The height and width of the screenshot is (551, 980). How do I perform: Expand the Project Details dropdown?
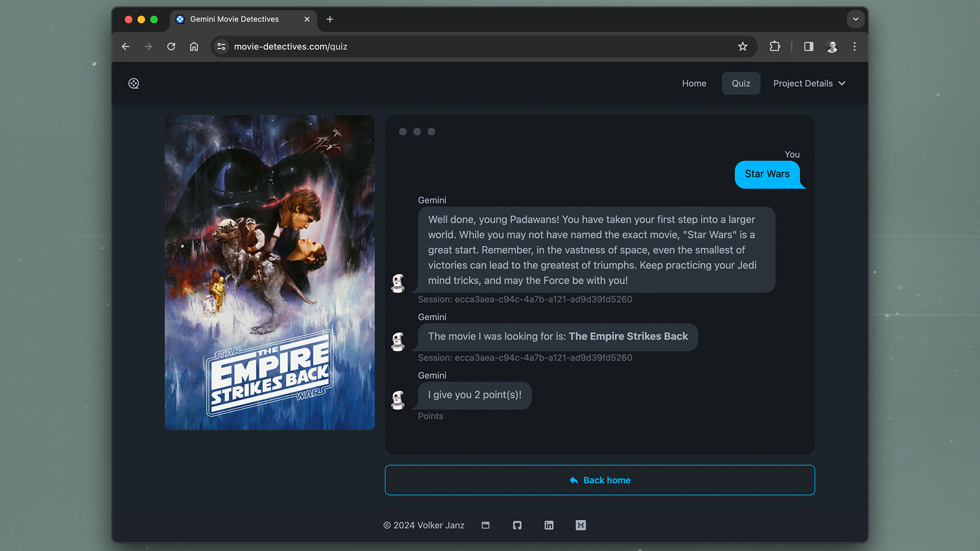pos(809,83)
